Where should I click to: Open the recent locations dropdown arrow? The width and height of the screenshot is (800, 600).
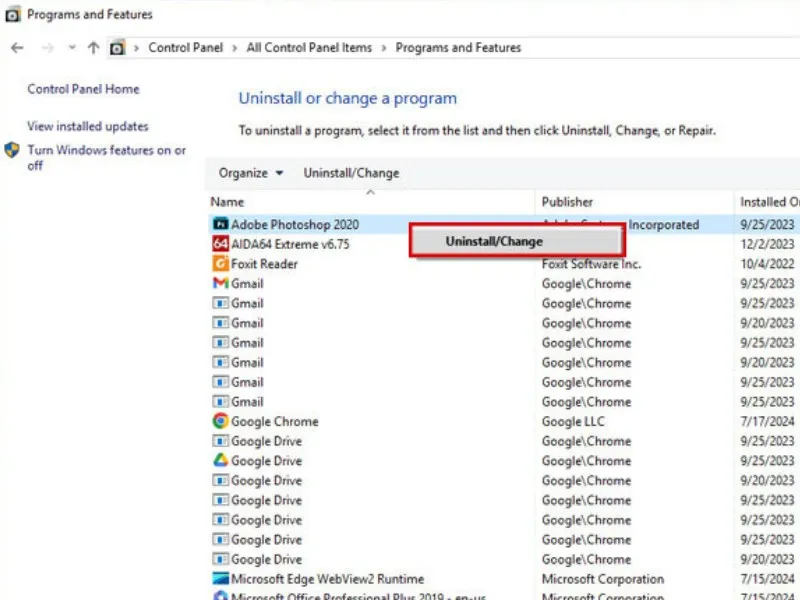coord(71,48)
